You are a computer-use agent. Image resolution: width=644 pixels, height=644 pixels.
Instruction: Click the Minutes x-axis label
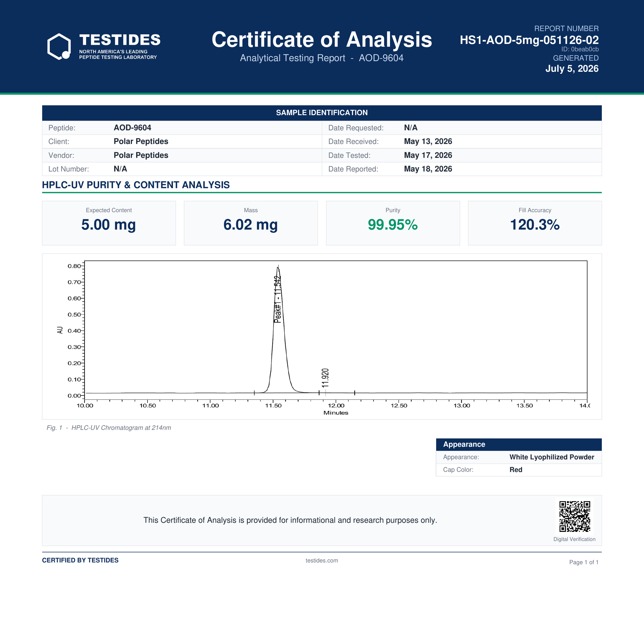pyautogui.click(x=336, y=413)
